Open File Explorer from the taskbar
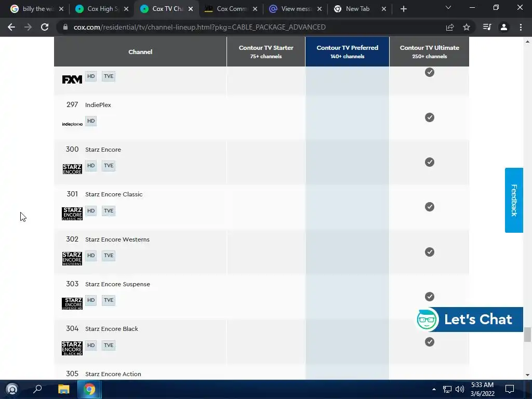The image size is (532, 399). tap(63, 389)
